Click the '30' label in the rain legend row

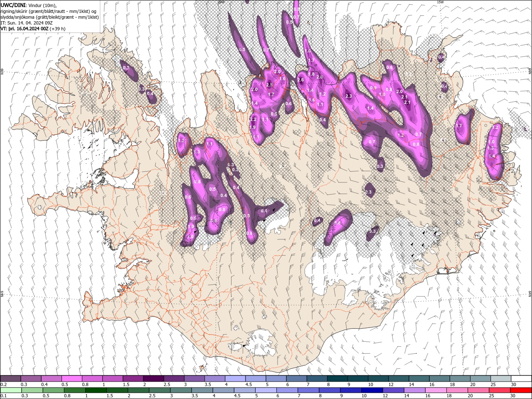click(514, 396)
